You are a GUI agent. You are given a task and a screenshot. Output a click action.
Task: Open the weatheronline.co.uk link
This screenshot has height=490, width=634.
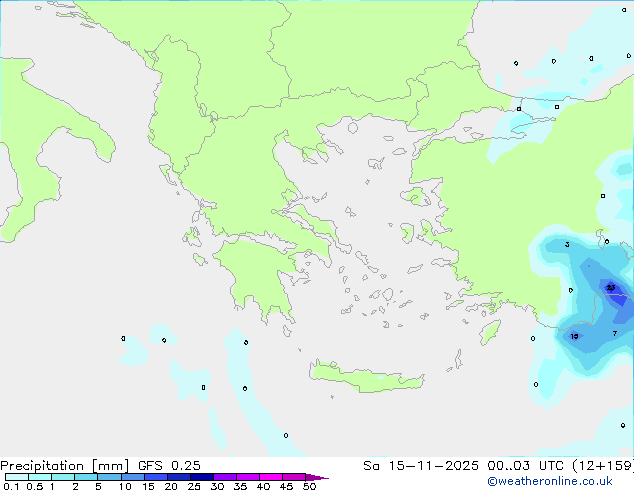[x=550, y=481]
